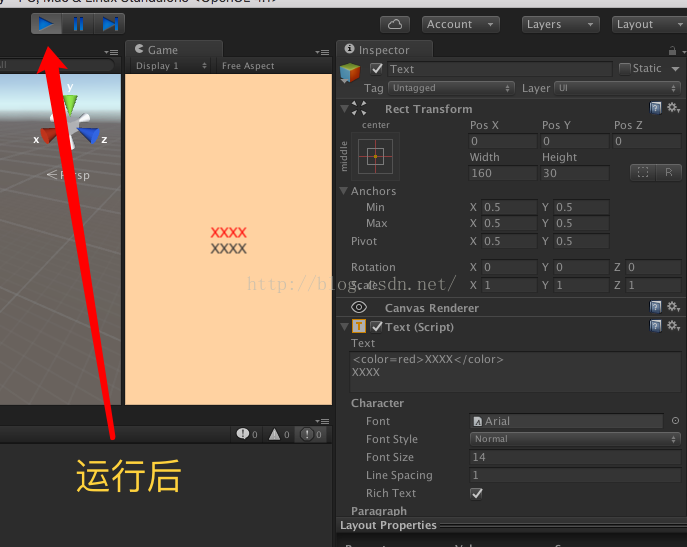Click Anchors Min X field

[509, 207]
